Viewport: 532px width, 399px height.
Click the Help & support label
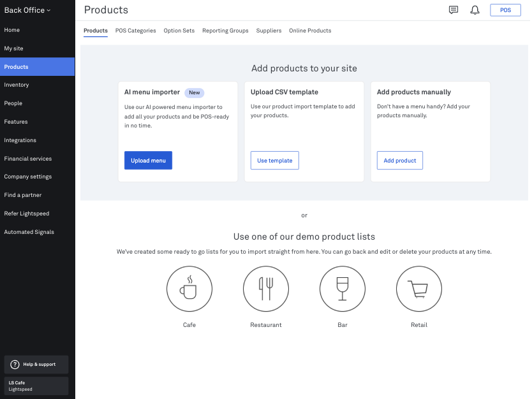pyautogui.click(x=40, y=365)
